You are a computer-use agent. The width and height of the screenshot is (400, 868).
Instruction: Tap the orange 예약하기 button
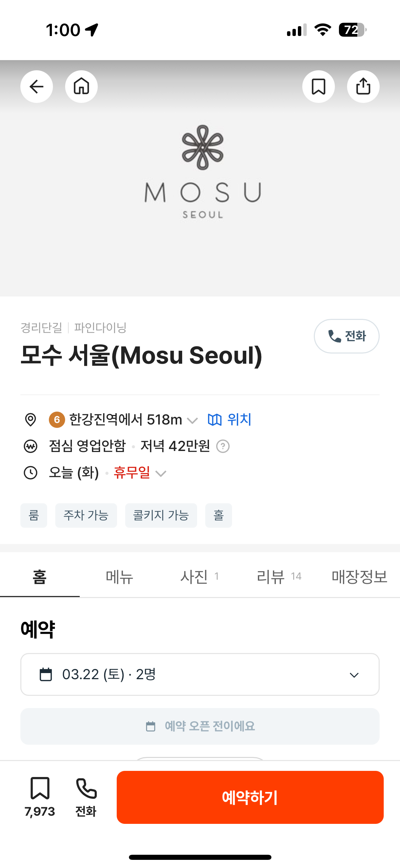click(250, 797)
